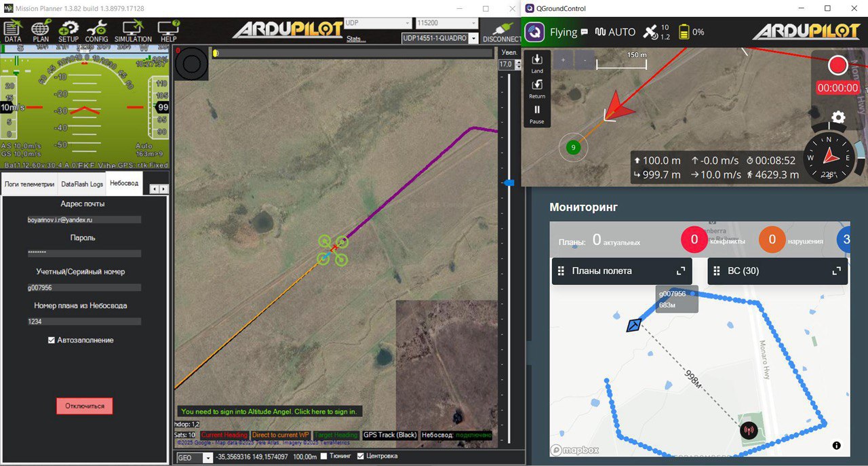Viewport: 868px width, 466px height.
Task: Click the g007956 683м aircraft label
Action: tap(677, 299)
